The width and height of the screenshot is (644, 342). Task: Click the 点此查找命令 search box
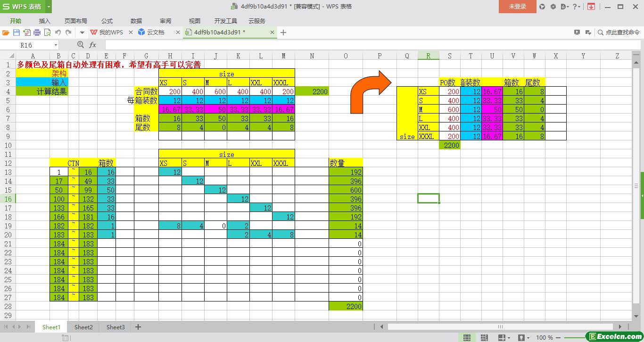619,33
